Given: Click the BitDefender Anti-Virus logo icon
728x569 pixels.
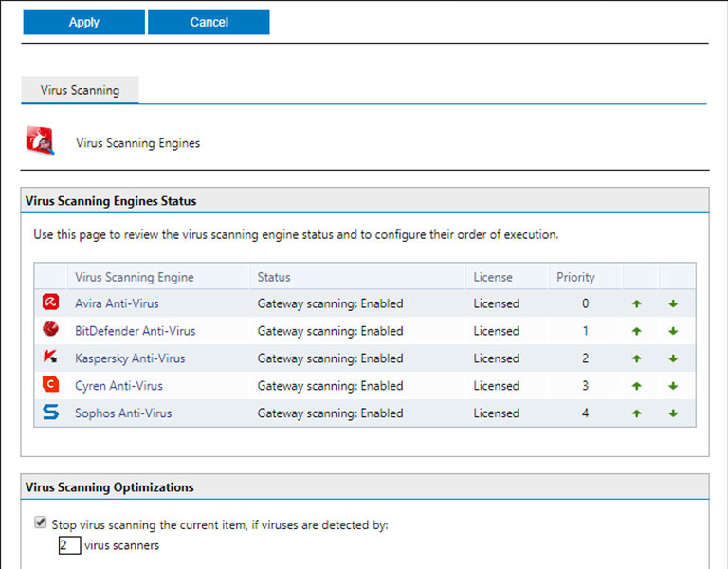Looking at the screenshot, I should tap(50, 329).
